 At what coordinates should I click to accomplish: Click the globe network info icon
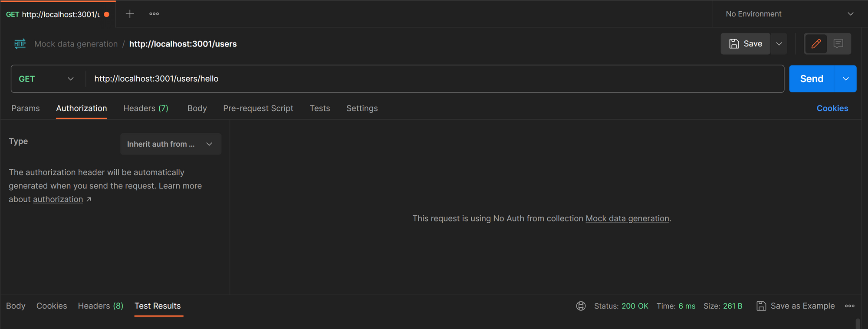[581, 306]
